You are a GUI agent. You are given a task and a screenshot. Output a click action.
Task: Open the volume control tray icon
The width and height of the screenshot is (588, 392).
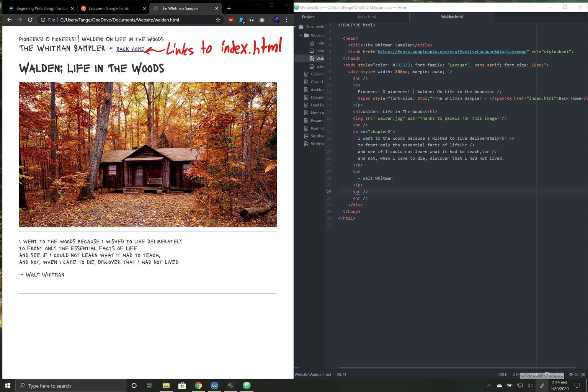click(x=530, y=385)
